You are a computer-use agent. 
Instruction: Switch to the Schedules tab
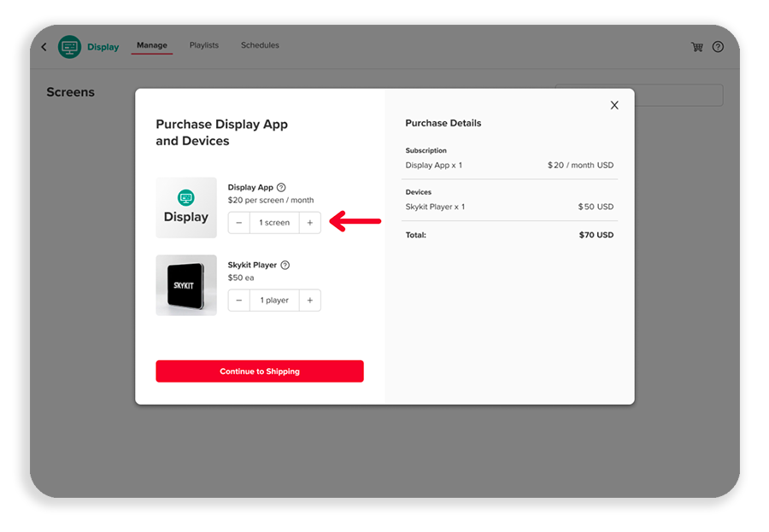(260, 45)
